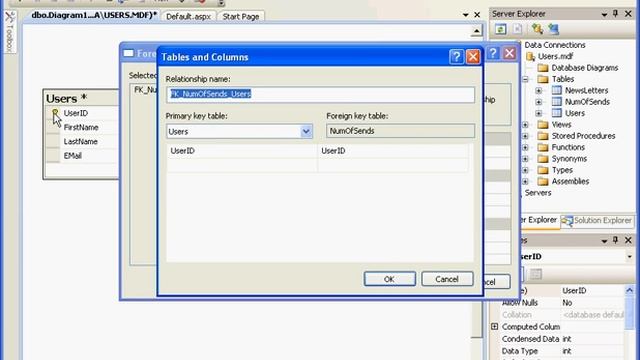Image resolution: width=640 pixels, height=360 pixels.
Task: Open the Toolbox side panel
Action: click(x=10, y=33)
